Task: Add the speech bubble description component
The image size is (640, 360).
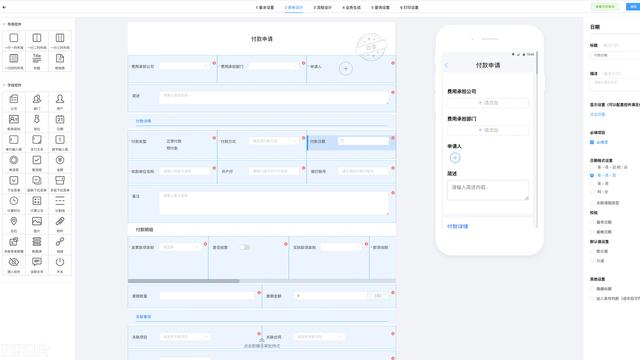Action: (37, 265)
